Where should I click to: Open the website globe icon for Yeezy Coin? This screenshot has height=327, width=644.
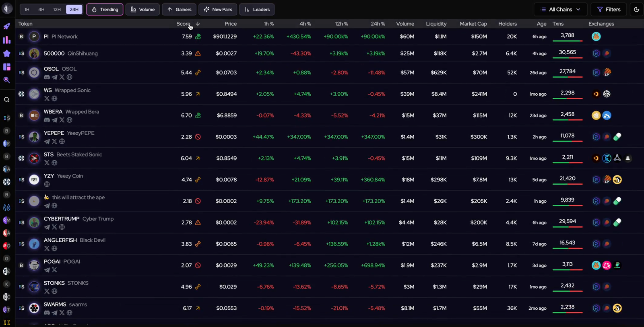click(47, 184)
